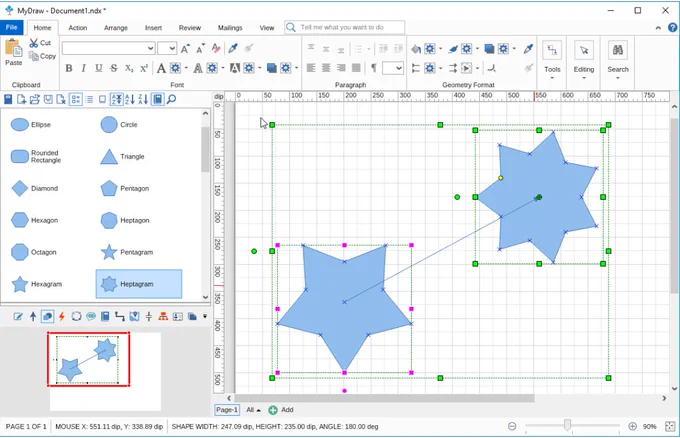
Task: Switch to the Arrange ribbon tab
Action: click(x=116, y=28)
